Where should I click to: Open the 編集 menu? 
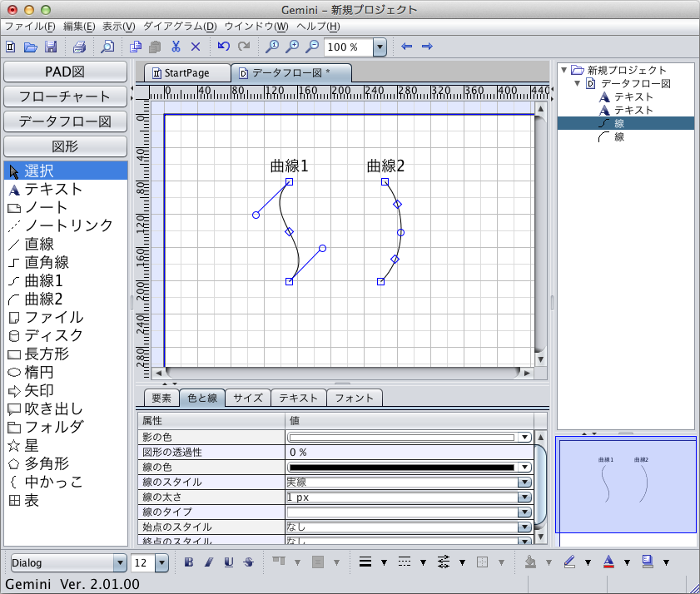79,27
